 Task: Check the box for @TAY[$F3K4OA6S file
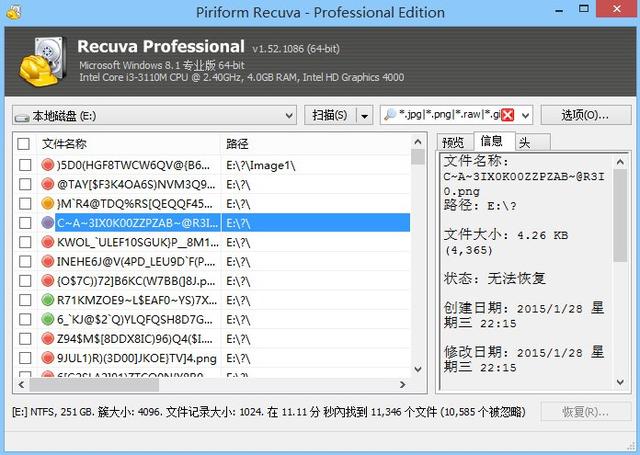(x=25, y=184)
